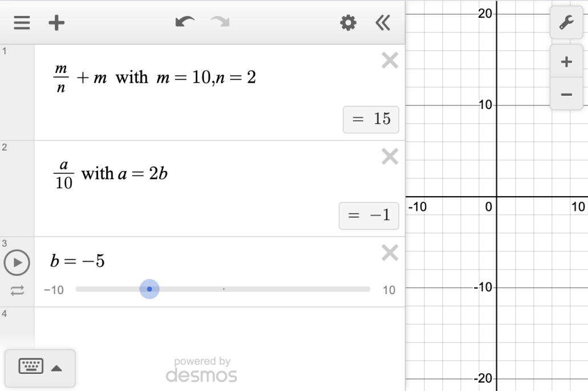
Task: Open the wrench graph settings
Action: pyautogui.click(x=566, y=23)
